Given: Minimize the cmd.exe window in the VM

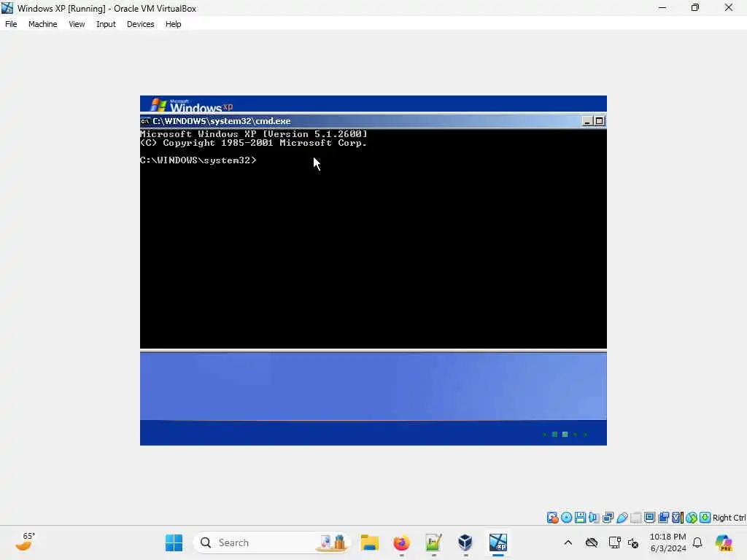Looking at the screenshot, I should (587, 122).
